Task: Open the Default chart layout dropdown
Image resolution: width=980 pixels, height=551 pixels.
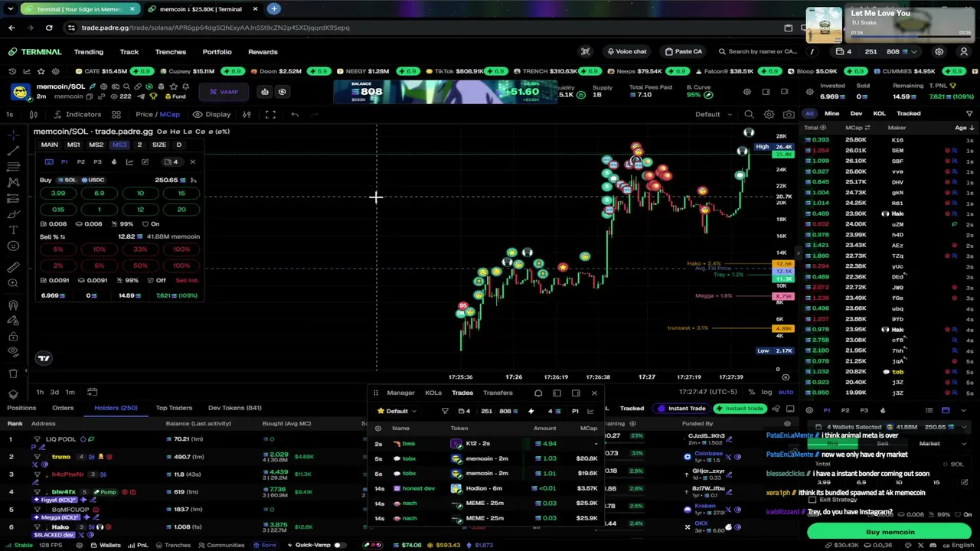Action: (712, 115)
